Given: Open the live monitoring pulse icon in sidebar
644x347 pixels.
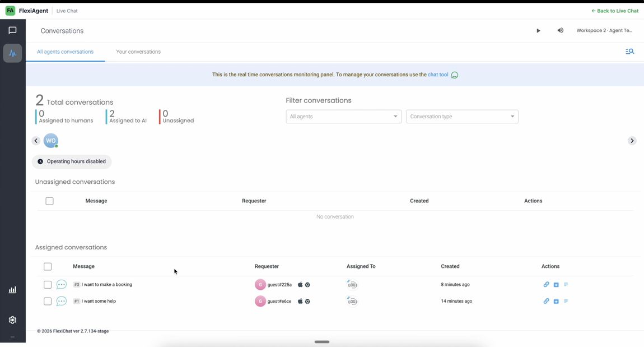Looking at the screenshot, I should coord(13,53).
